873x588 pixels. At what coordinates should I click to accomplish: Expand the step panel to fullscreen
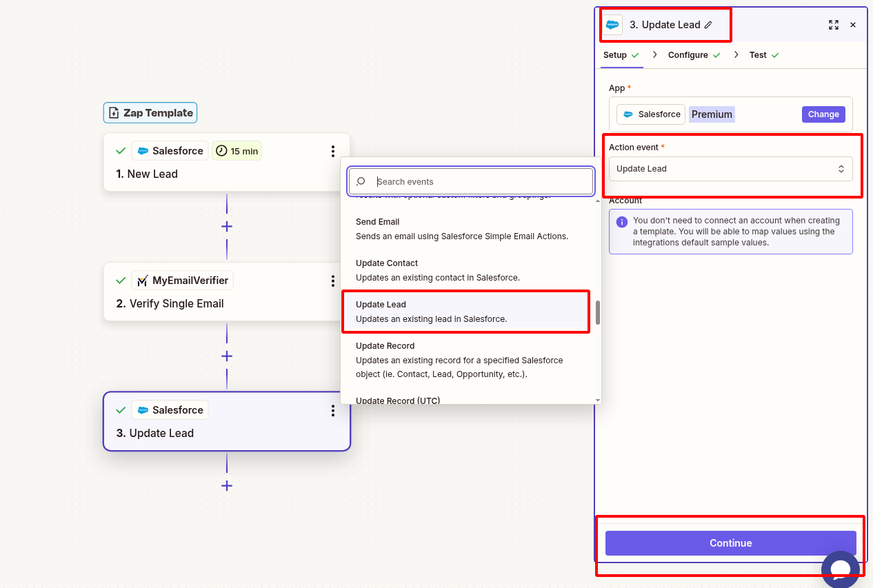(x=834, y=24)
